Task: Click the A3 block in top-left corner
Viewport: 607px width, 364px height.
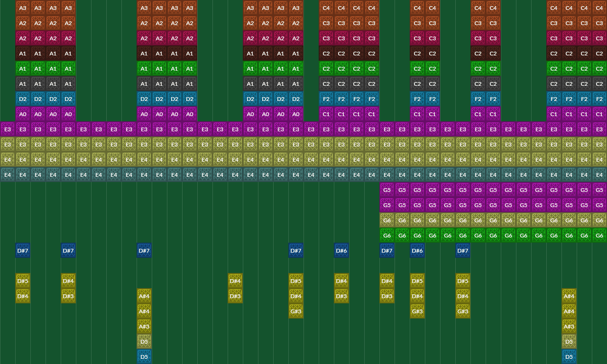Action: (23, 8)
